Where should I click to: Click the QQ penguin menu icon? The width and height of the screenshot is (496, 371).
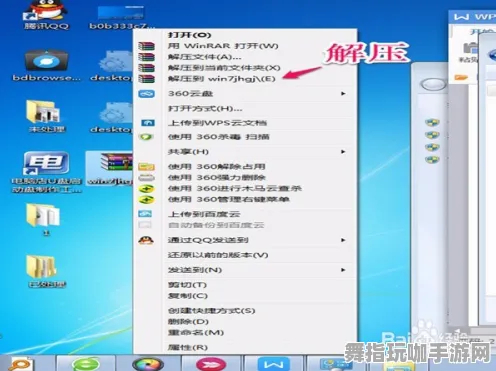tap(146, 240)
